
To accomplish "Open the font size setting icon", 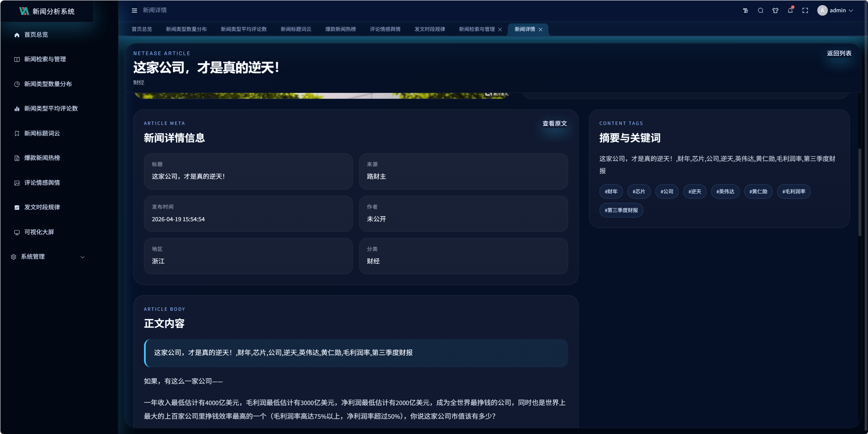I will (x=745, y=11).
